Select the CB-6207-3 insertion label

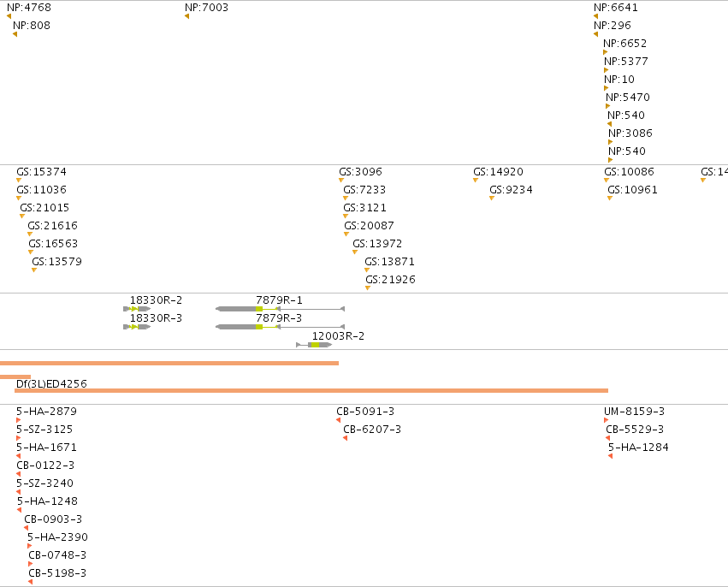[x=372, y=430]
